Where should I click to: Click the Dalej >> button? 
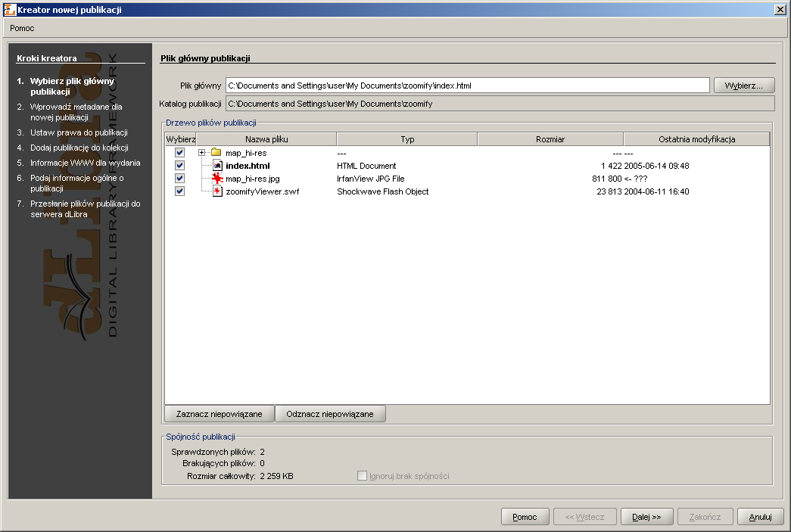(x=646, y=517)
